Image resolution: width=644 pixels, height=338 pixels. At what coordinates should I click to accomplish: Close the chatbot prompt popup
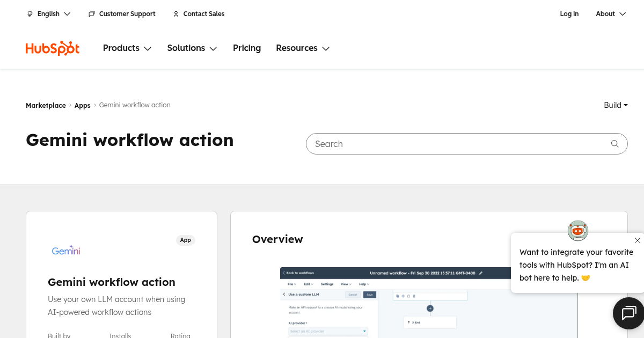click(x=638, y=240)
